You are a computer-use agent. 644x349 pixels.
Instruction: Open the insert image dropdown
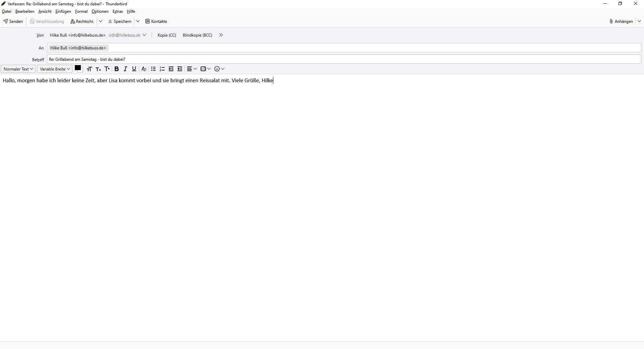pos(206,69)
